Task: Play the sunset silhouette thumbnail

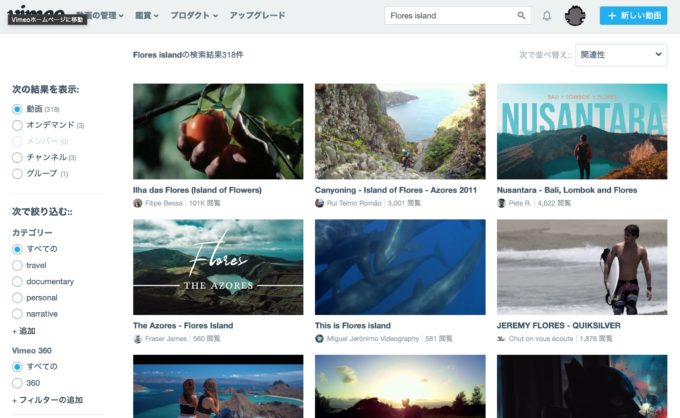Action: pos(400,386)
